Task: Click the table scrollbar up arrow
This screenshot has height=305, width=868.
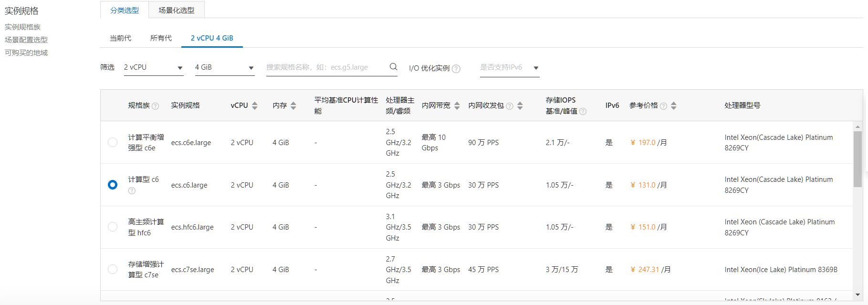Action: coord(858,127)
